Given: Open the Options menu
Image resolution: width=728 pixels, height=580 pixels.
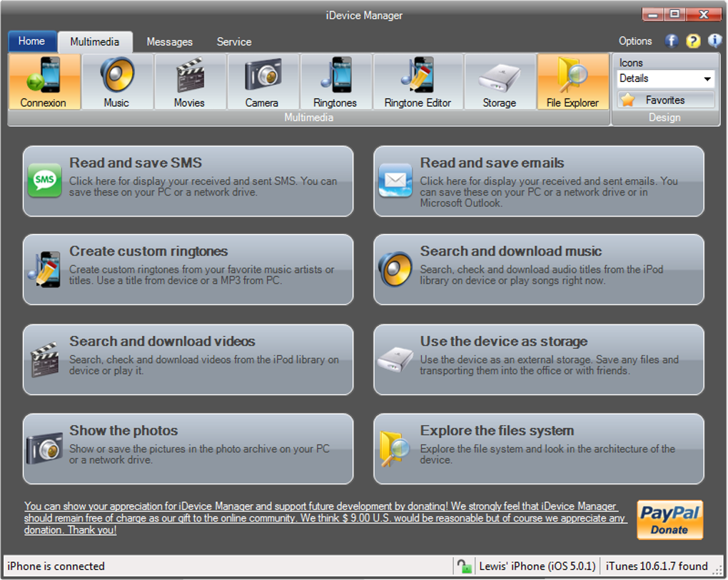Looking at the screenshot, I should coord(635,41).
